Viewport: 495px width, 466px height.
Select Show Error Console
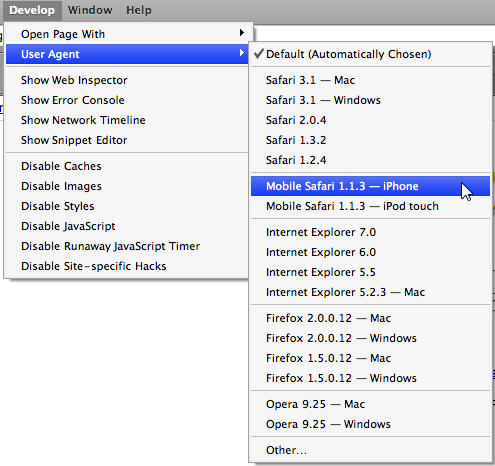(x=127, y=100)
